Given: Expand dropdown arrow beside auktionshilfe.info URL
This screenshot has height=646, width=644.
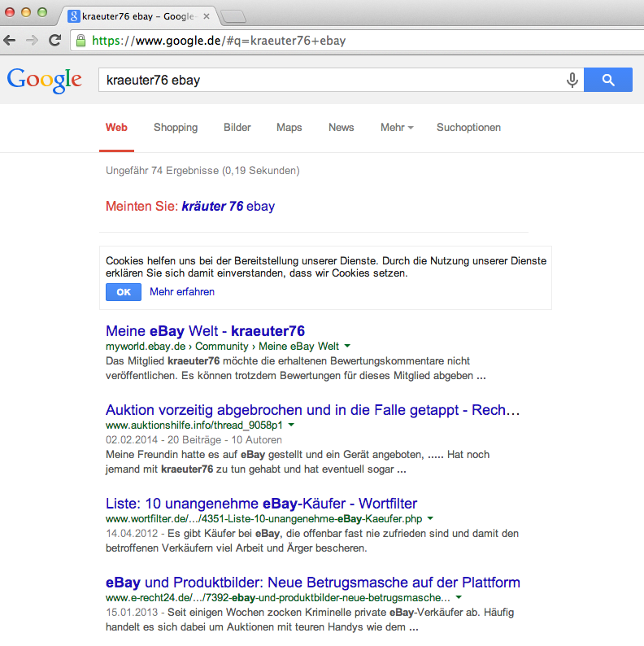Looking at the screenshot, I should pos(291,425).
